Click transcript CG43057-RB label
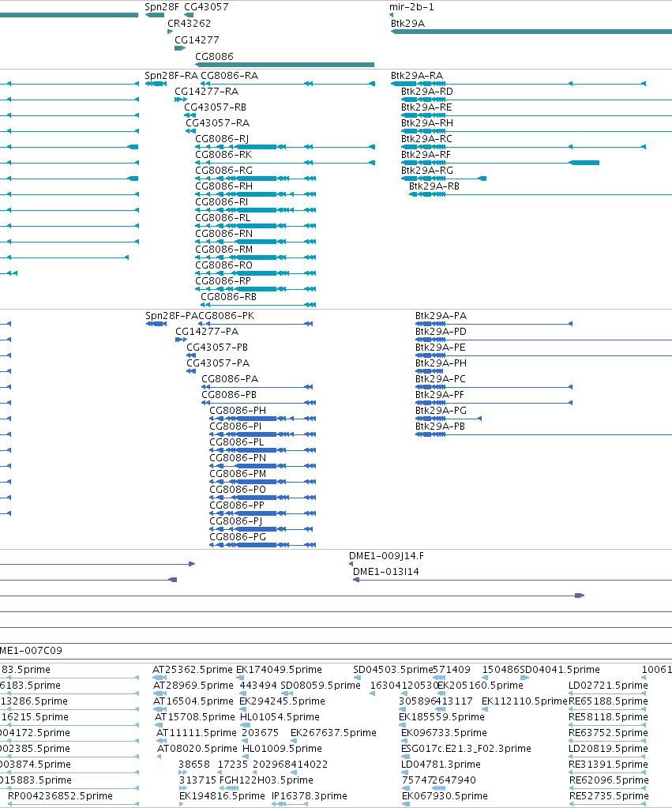 (x=216, y=107)
